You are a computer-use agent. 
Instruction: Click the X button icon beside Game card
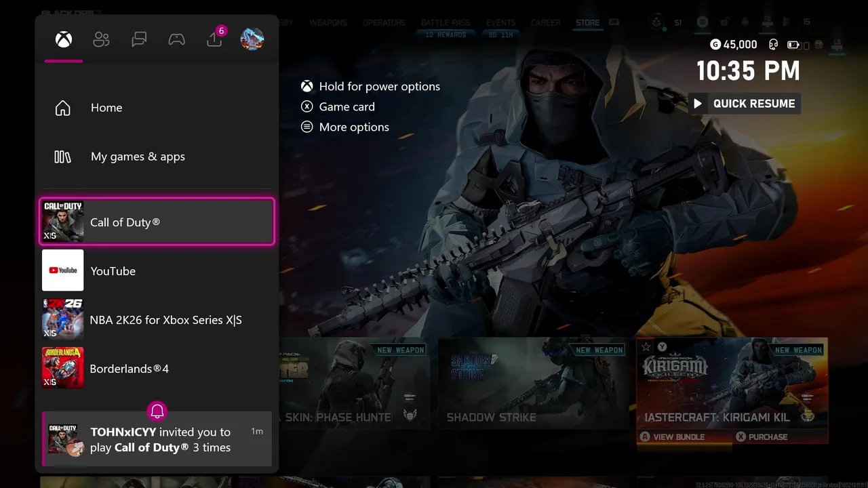(x=307, y=106)
